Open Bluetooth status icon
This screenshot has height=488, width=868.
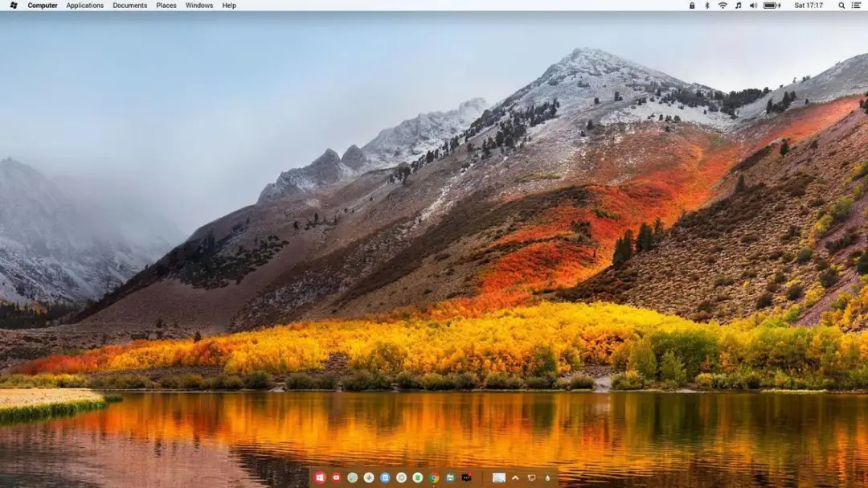pyautogui.click(x=707, y=6)
